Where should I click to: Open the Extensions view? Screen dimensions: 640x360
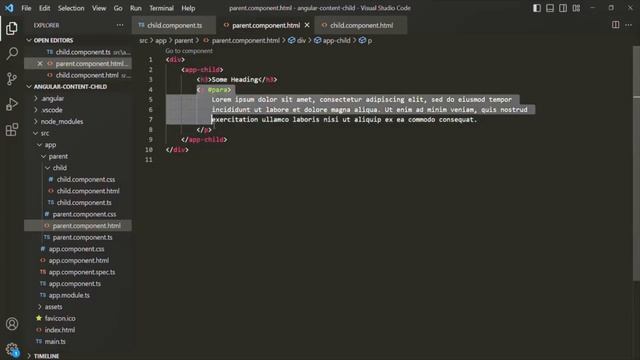(x=12, y=129)
